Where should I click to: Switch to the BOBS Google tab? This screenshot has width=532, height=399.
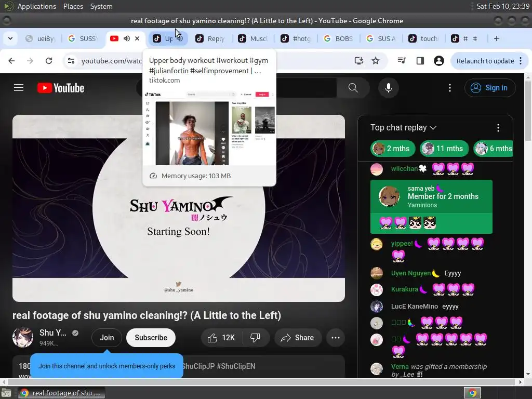tap(338, 38)
